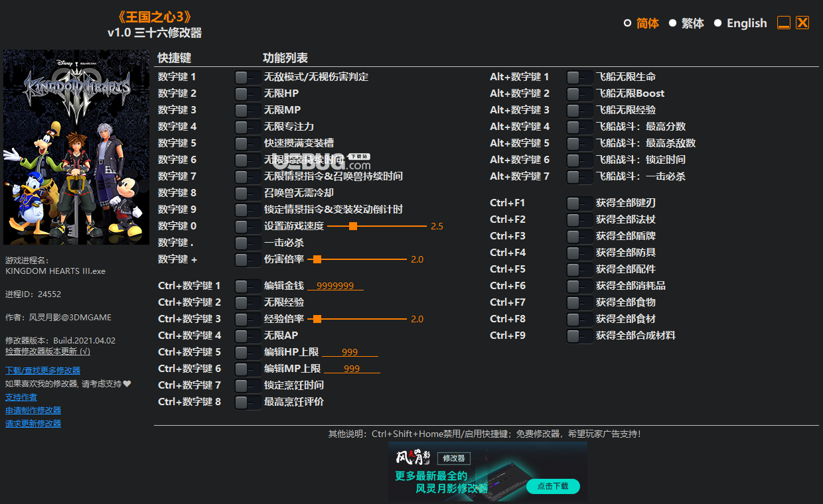Click the 支持作者 link
This screenshot has width=823, height=504.
(21, 397)
